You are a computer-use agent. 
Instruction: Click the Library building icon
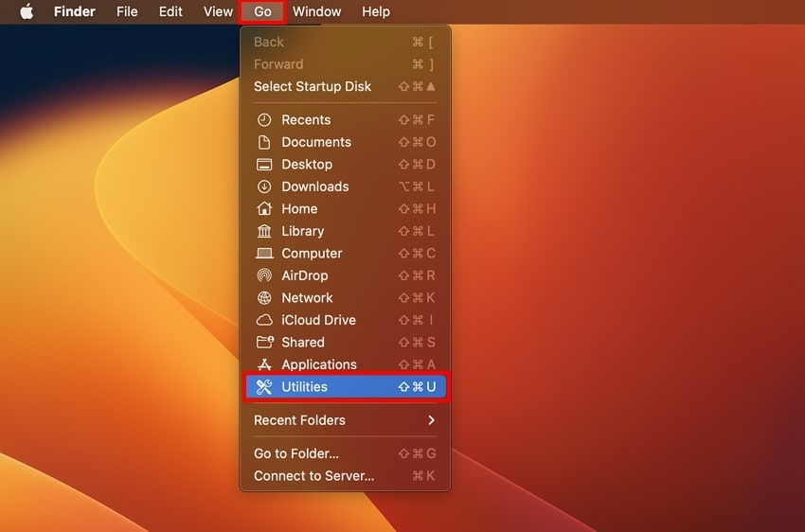point(264,231)
